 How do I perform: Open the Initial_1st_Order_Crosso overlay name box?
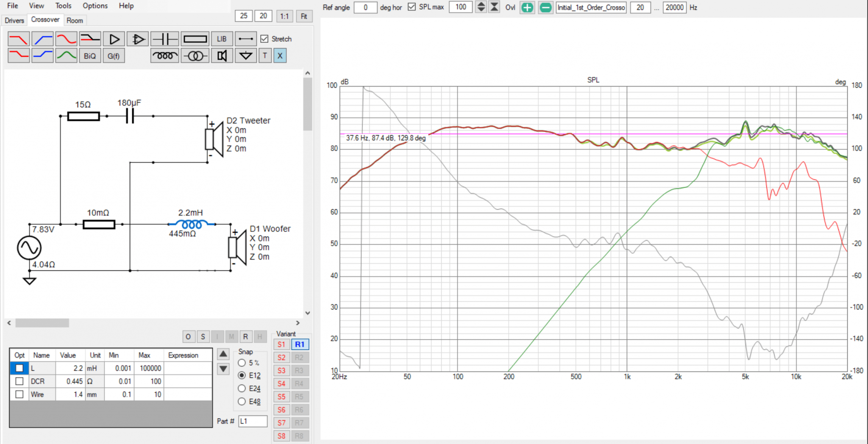pyautogui.click(x=591, y=7)
